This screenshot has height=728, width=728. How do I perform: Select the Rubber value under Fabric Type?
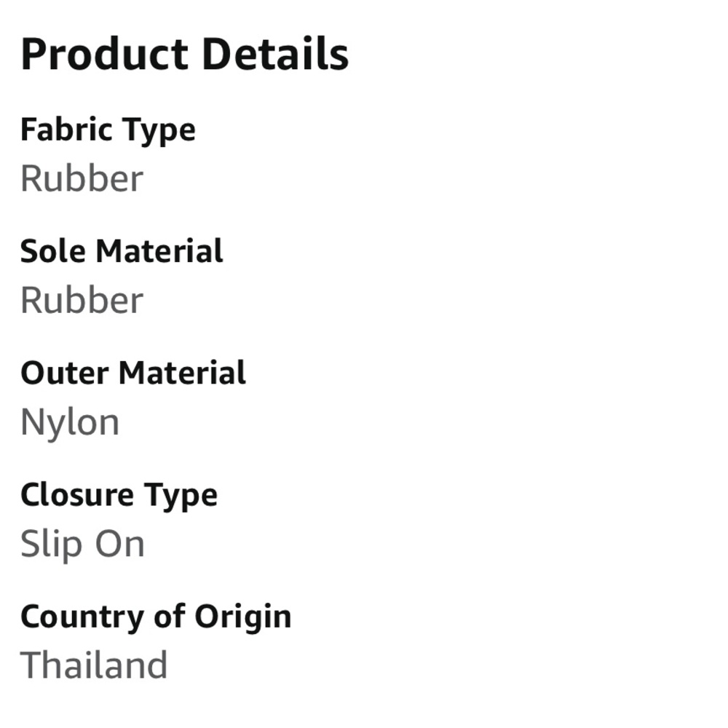pos(82,179)
